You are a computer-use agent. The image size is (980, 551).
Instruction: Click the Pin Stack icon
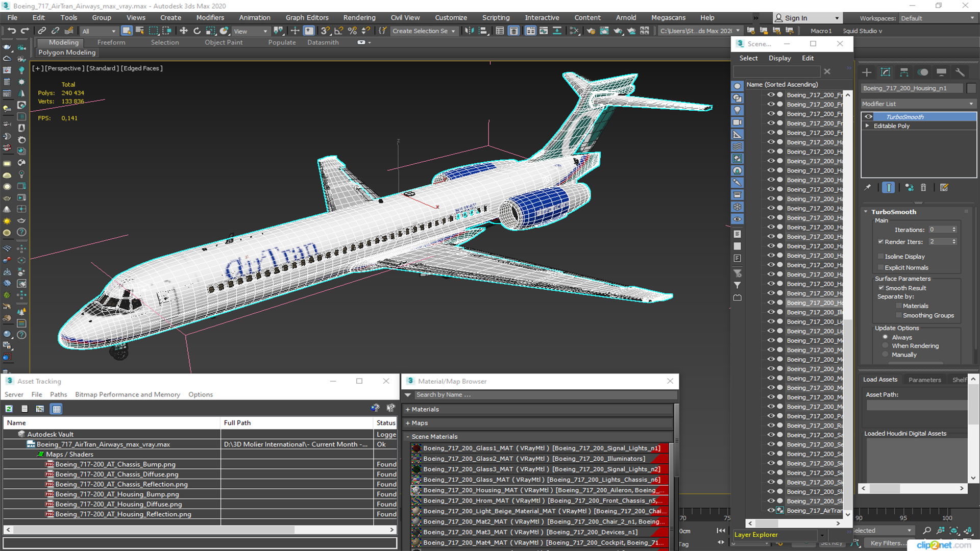867,188
